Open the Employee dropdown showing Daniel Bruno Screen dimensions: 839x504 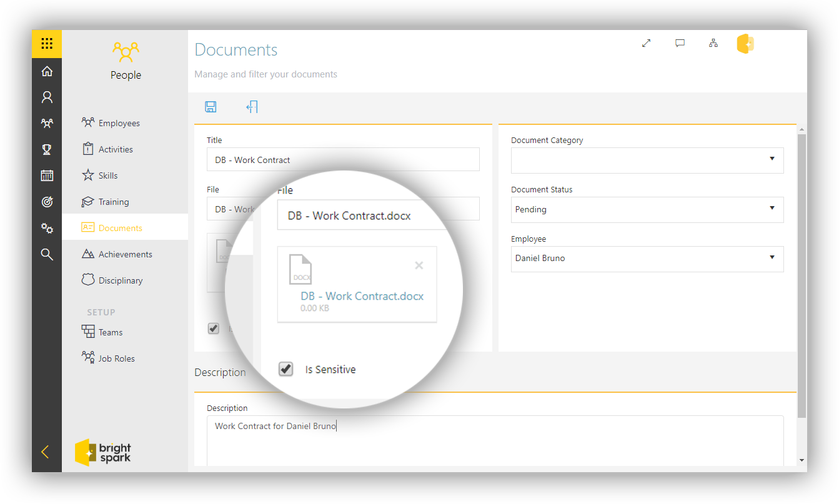(647, 259)
